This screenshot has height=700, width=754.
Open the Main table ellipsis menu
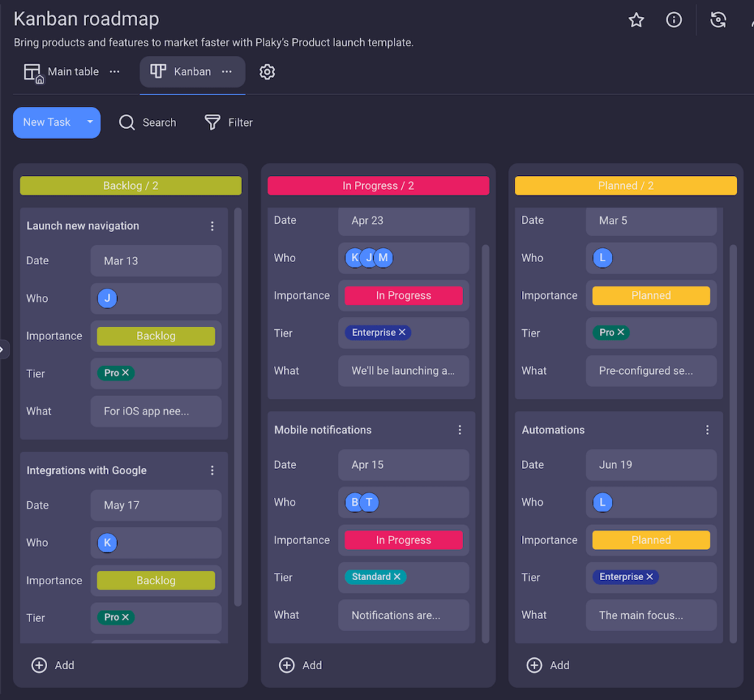(x=114, y=71)
